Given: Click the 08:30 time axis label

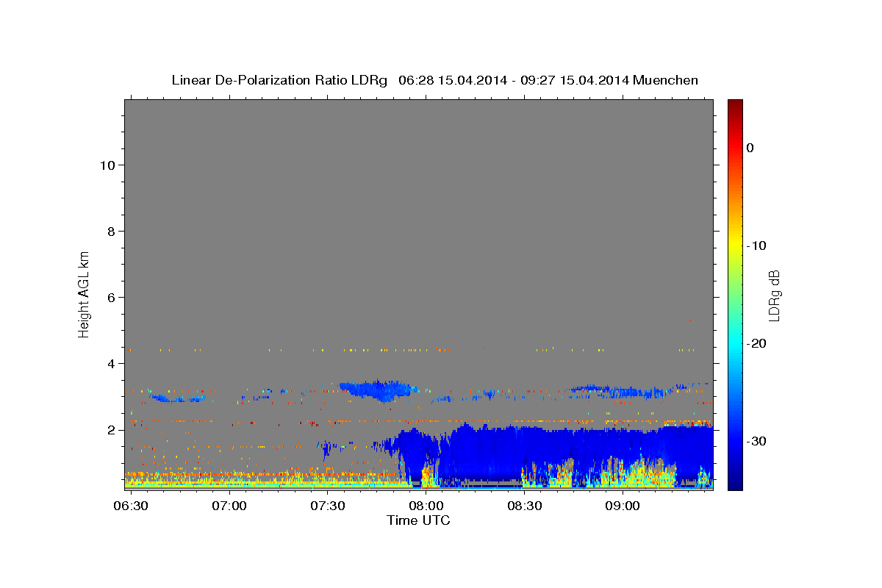Looking at the screenshot, I should (524, 506).
